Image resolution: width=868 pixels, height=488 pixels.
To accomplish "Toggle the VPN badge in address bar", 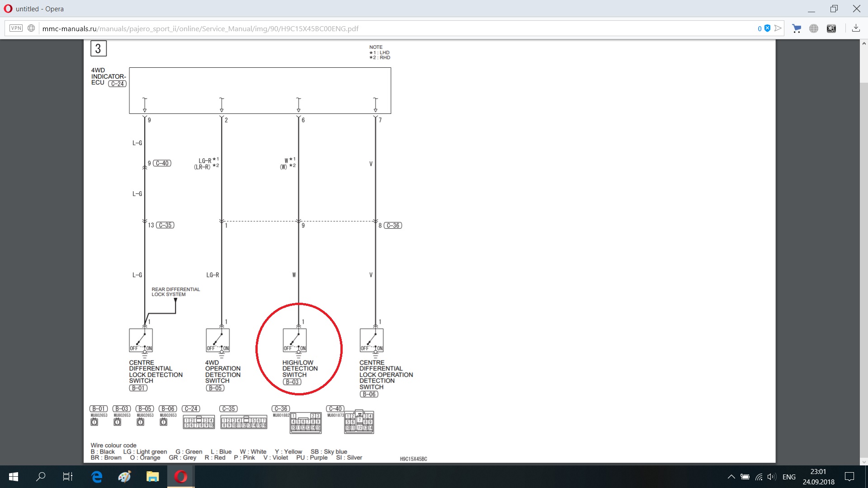I will (x=16, y=28).
